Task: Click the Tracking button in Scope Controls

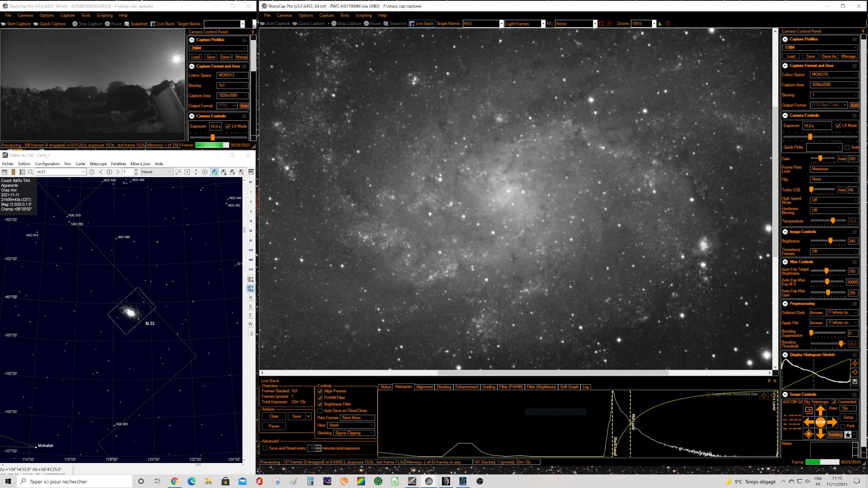Action: point(835,435)
